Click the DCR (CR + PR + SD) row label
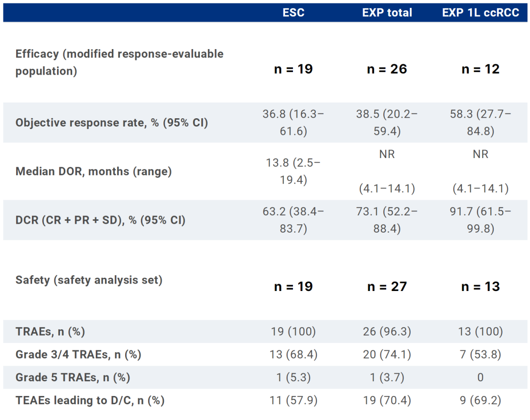This screenshot has height=420, width=530. tap(101, 220)
